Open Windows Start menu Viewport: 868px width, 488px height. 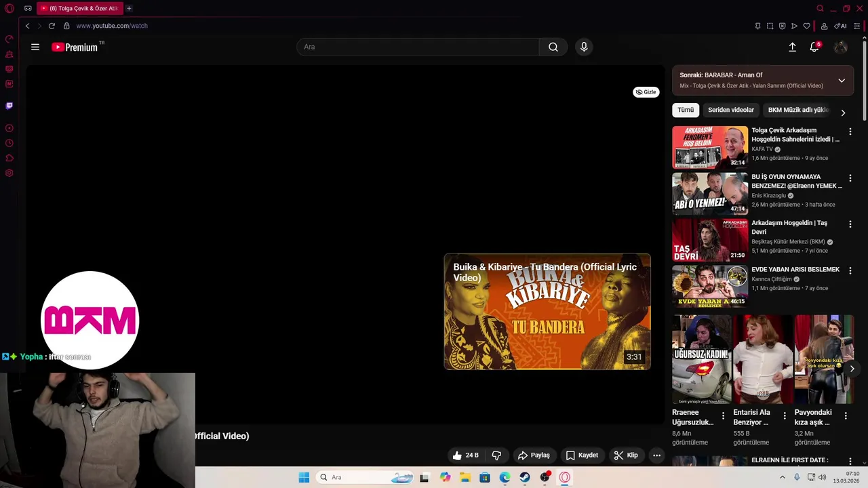[304, 477]
